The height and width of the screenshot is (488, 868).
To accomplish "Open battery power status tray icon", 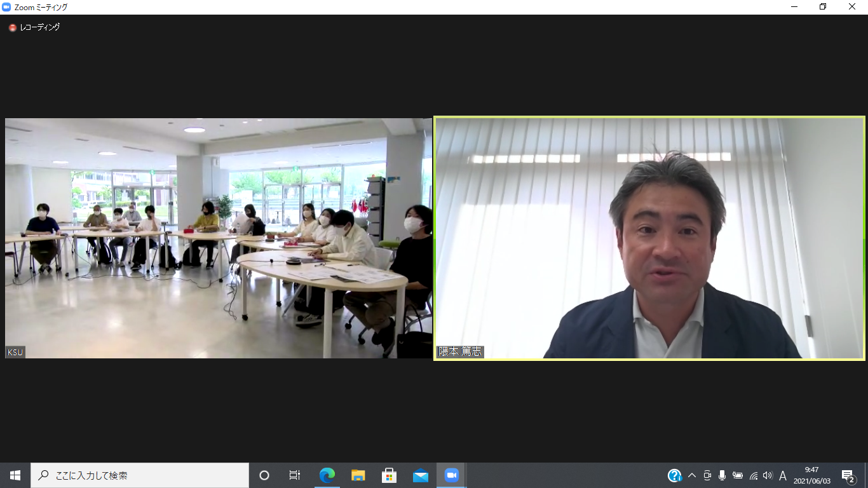I will point(738,475).
